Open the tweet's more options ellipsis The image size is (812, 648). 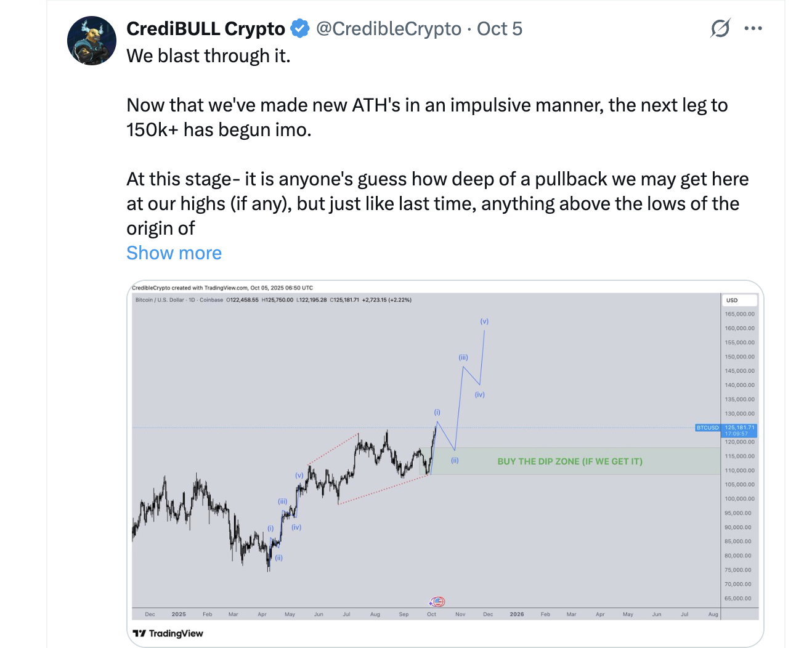tap(753, 28)
